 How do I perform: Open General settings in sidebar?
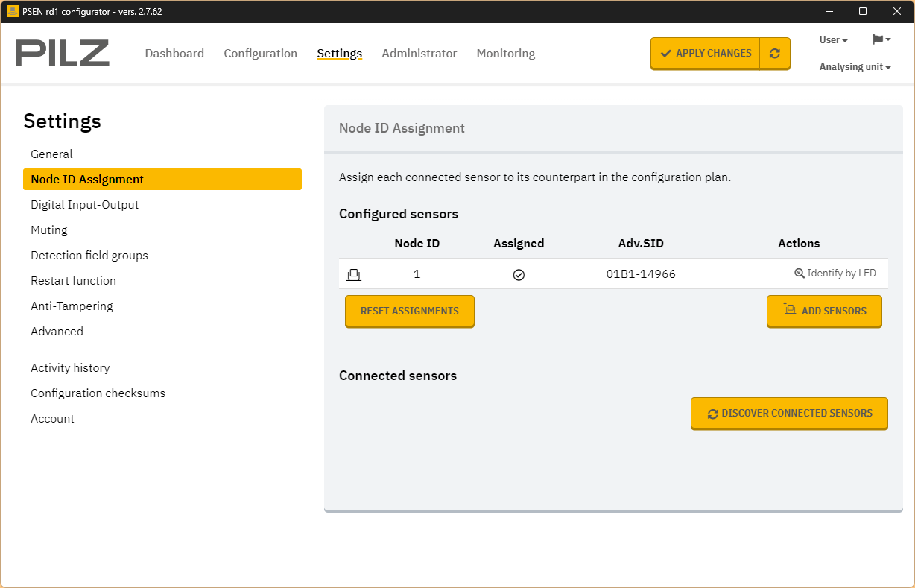click(x=51, y=154)
